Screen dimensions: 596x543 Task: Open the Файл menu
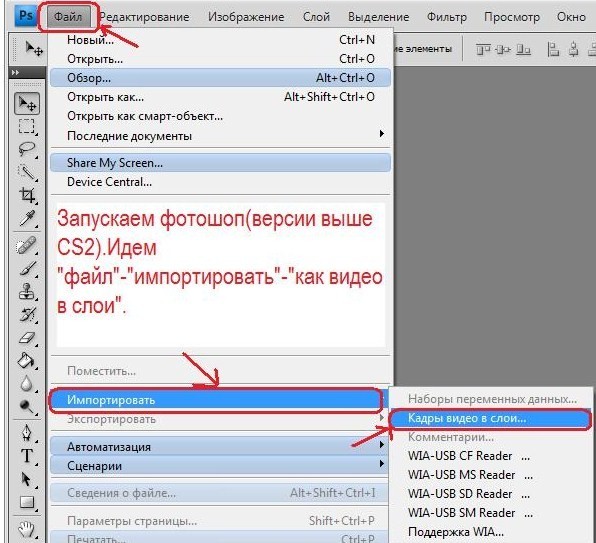pos(68,17)
